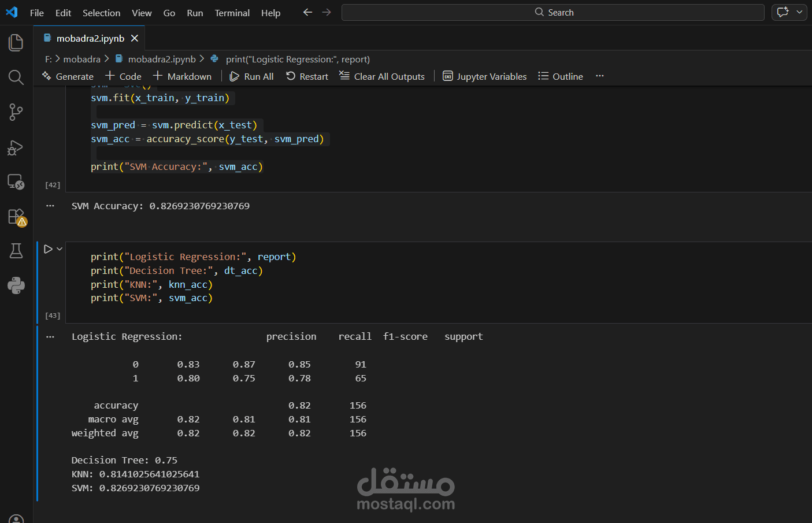Open the Explorer view in activity bar

tap(16, 42)
